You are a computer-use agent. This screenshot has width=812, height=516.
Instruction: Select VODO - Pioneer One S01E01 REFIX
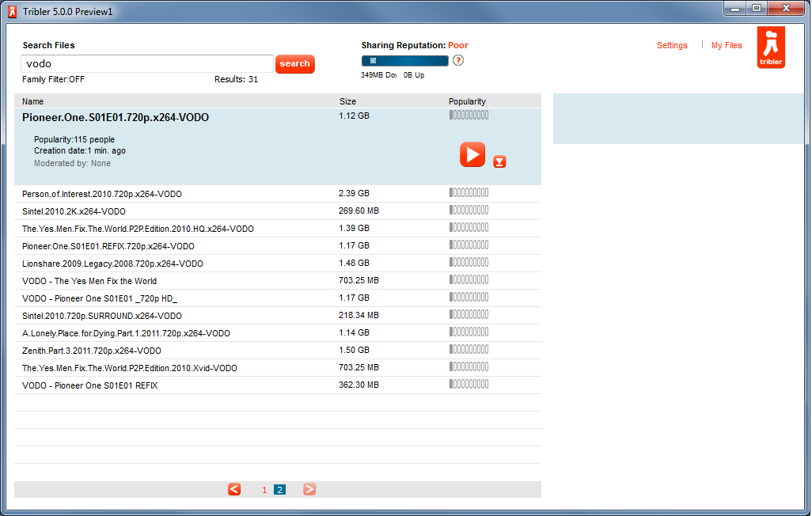[x=278, y=385]
